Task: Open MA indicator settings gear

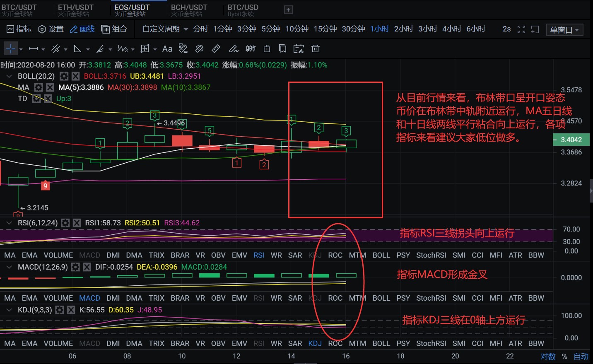Action: pos(39,87)
